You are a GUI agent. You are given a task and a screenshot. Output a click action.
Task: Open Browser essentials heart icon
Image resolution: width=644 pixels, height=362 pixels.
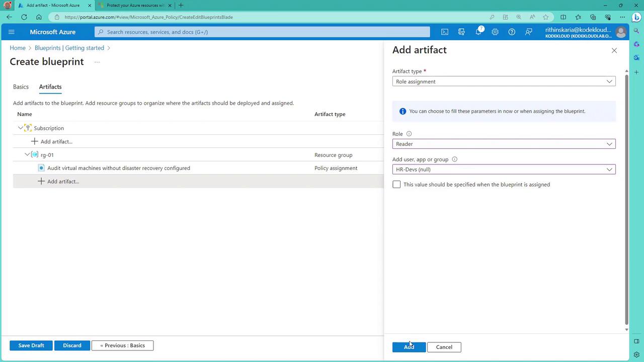[x=608, y=17]
